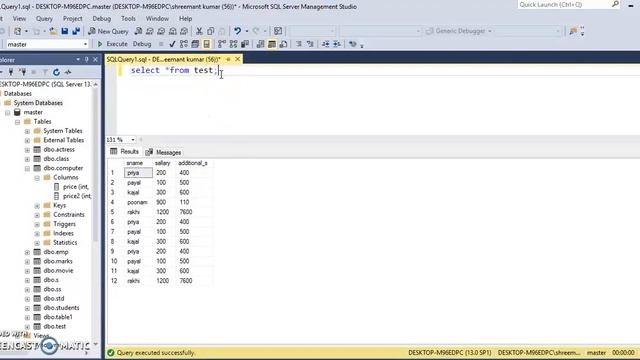
Task: Open the Undo history dropdown arrow
Action: [x=247, y=31]
